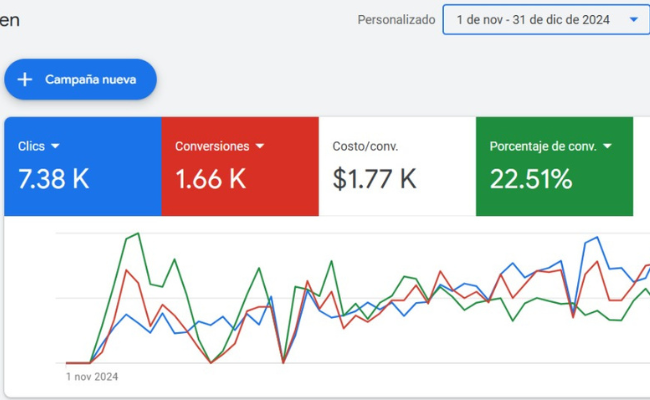Select the red Conversiones metric label
The height and width of the screenshot is (400, 650).
212,146
